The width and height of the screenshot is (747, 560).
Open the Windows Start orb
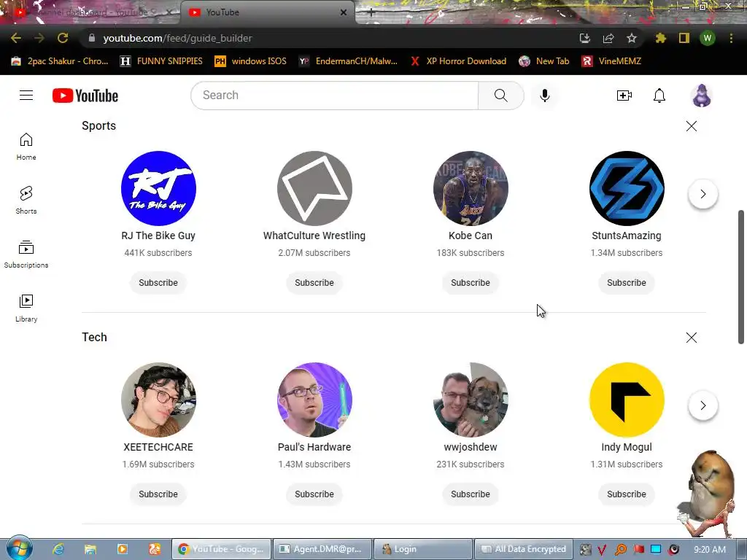click(19, 548)
